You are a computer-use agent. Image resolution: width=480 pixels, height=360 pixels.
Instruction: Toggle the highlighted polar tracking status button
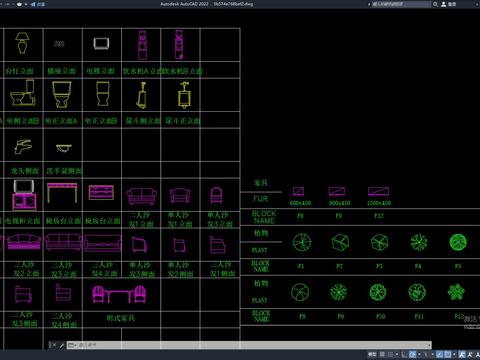click(x=413, y=354)
